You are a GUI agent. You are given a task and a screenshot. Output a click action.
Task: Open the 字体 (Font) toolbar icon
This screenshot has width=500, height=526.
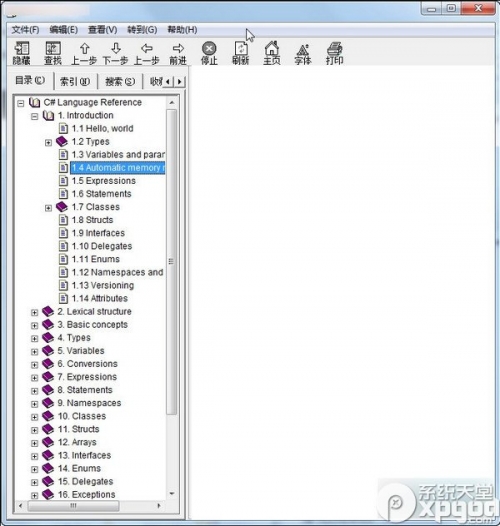pos(303,53)
